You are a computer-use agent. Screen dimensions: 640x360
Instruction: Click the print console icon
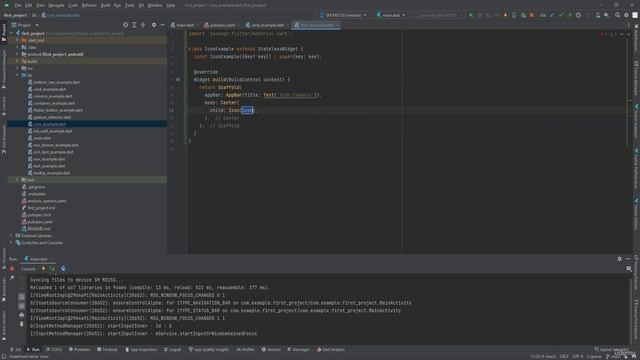point(22,315)
